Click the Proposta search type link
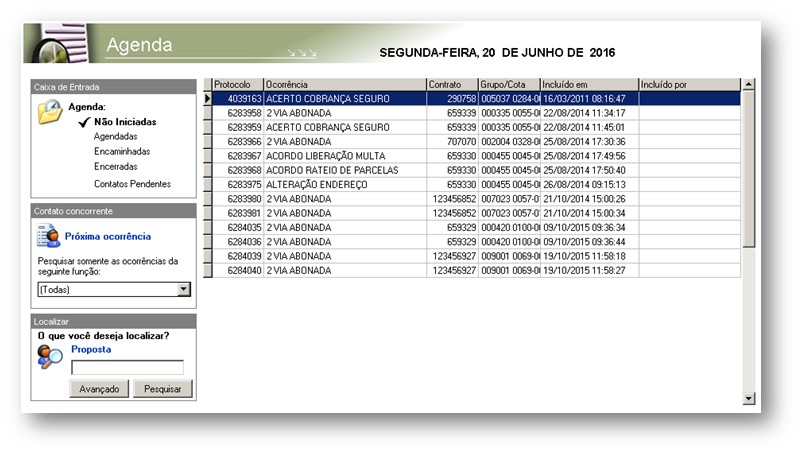 point(91,349)
